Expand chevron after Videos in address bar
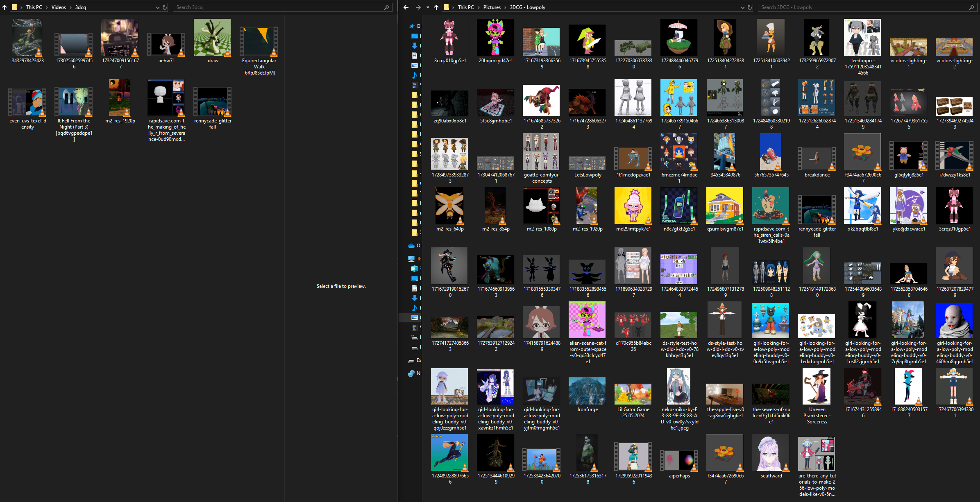Image resolution: width=980 pixels, height=502 pixels. (x=70, y=7)
